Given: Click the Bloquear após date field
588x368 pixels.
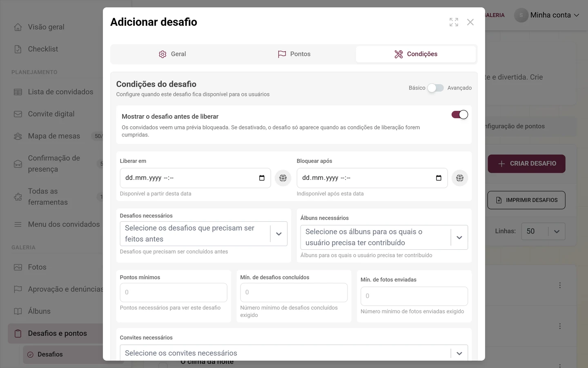Looking at the screenshot, I should coord(372,178).
